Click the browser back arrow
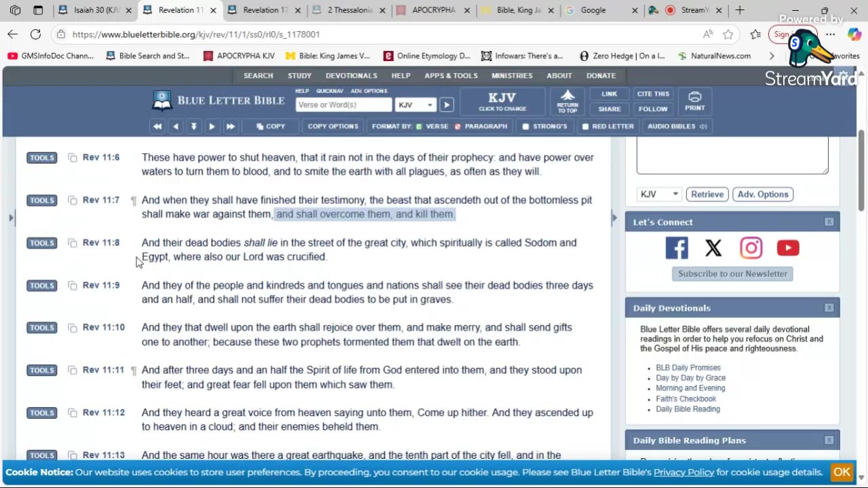Screen dimensions: 868x488 [x=13, y=34]
